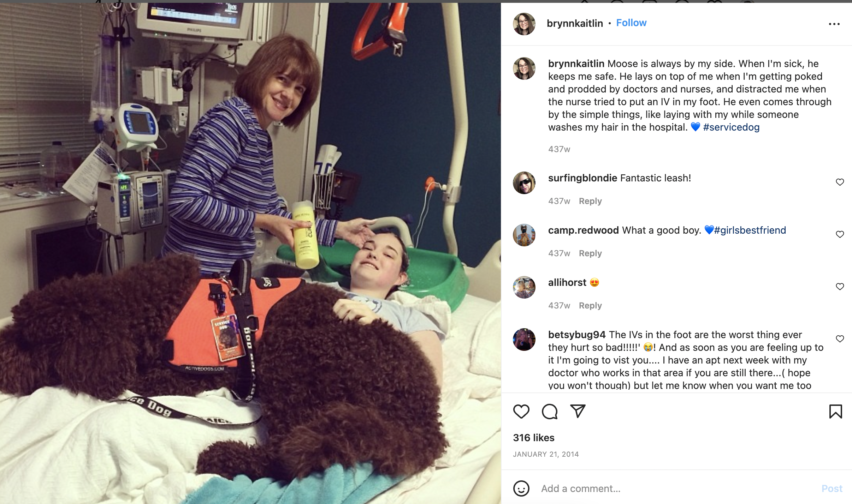Reply to surfingblondie's comment

click(590, 201)
